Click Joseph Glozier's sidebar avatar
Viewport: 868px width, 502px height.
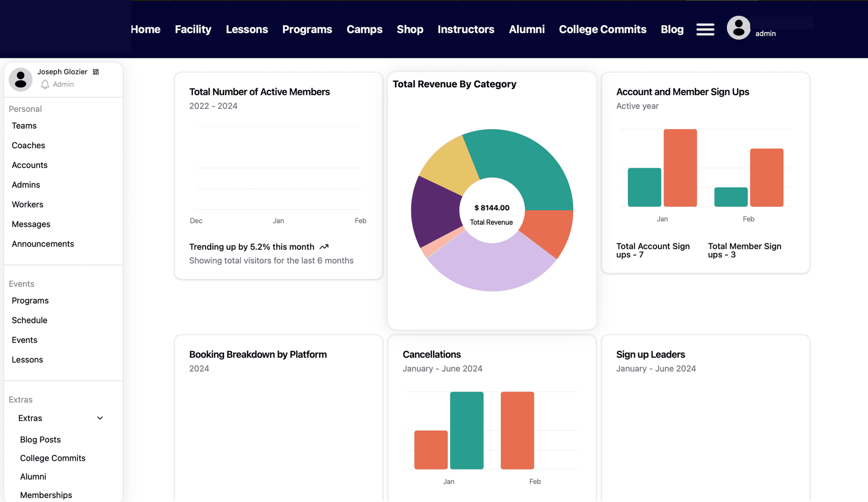21,80
